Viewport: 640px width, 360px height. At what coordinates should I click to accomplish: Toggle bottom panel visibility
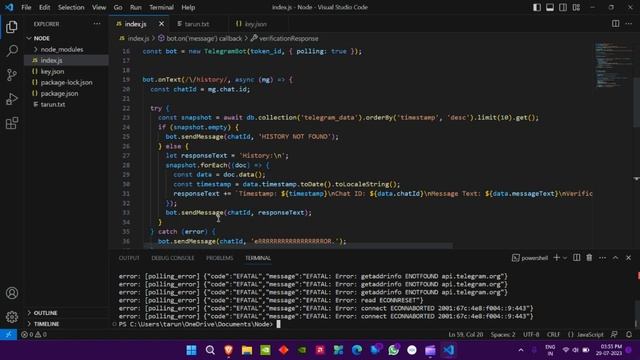(x=550, y=7)
